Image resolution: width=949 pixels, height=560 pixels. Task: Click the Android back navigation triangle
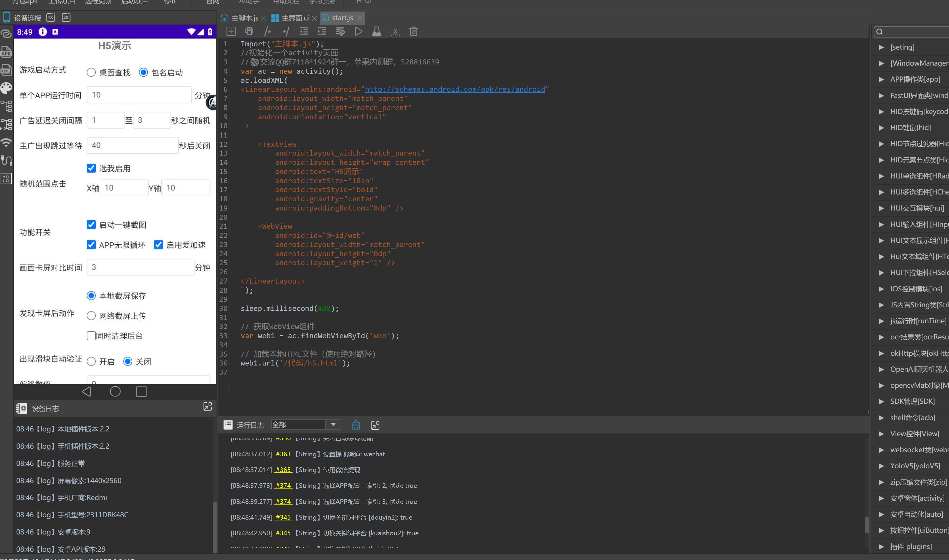click(86, 392)
